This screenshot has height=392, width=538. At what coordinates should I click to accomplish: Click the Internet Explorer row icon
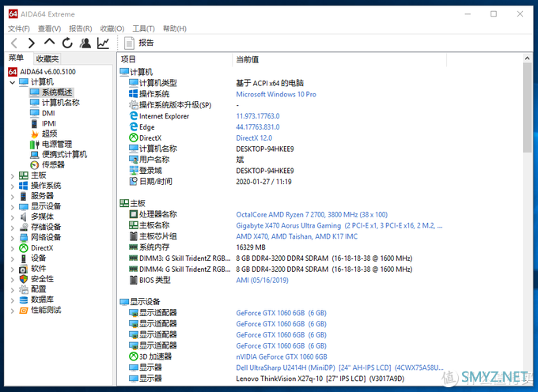coord(134,116)
